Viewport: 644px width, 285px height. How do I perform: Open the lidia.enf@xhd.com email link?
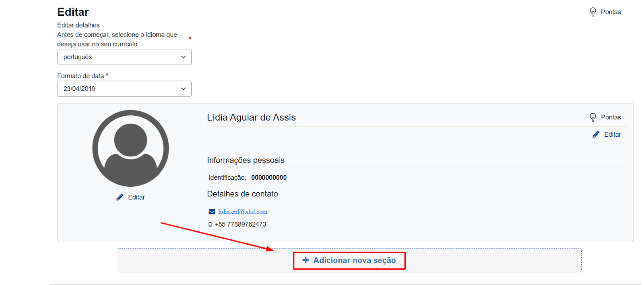pyautogui.click(x=243, y=212)
